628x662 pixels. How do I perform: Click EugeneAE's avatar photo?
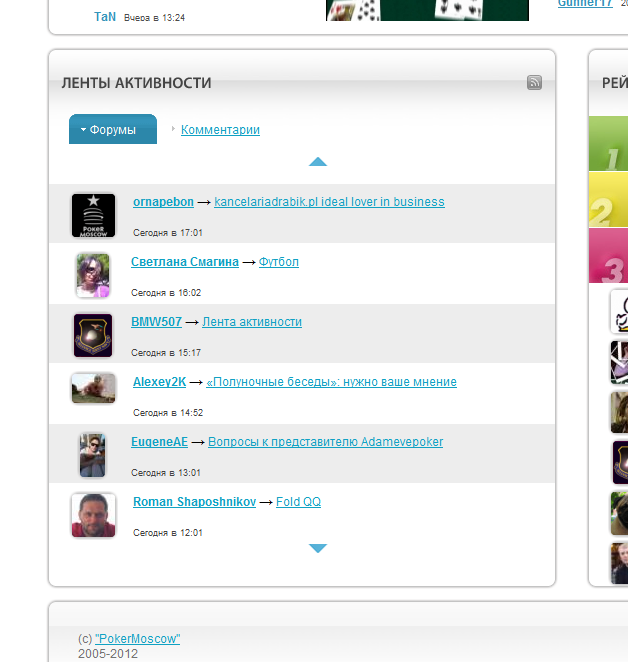point(92,455)
